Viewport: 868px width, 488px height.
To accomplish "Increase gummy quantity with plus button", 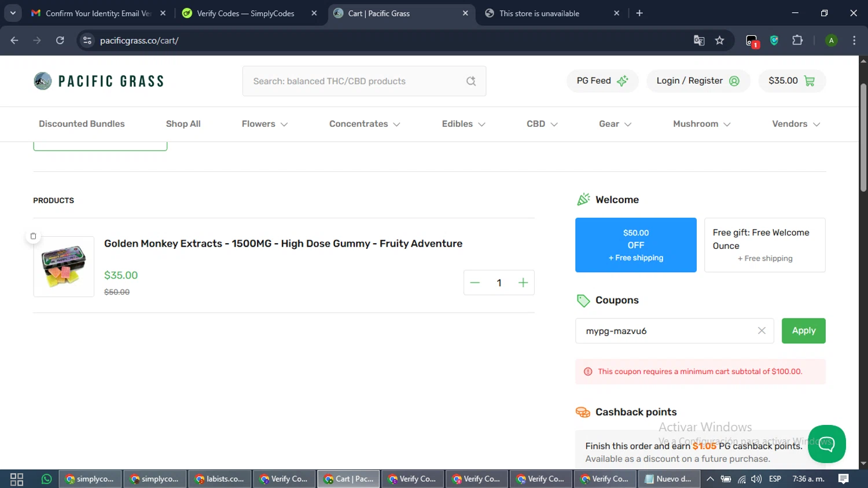I will 523,282.
